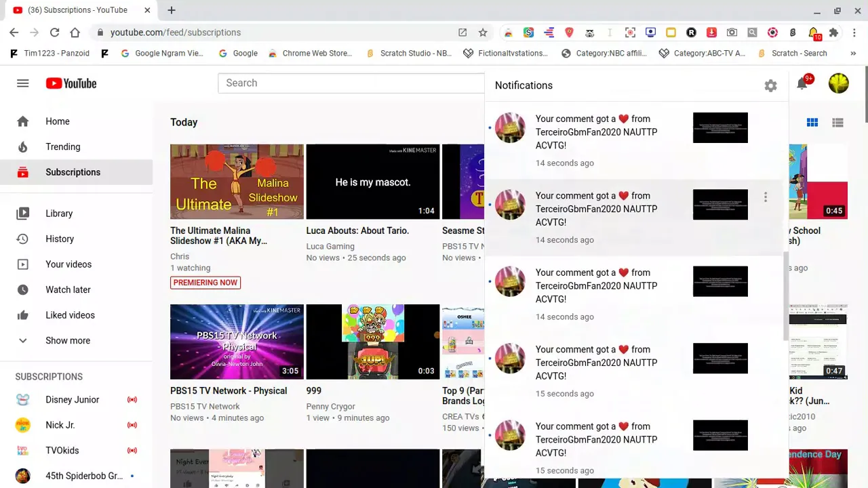Go to Home in sidebar

[76, 121]
